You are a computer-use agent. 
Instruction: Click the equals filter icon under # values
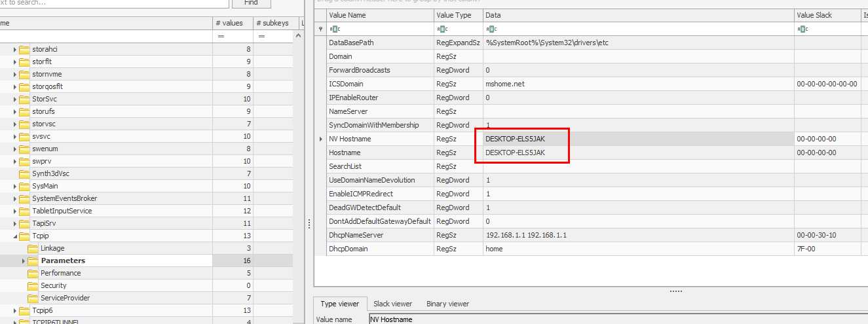[220, 37]
